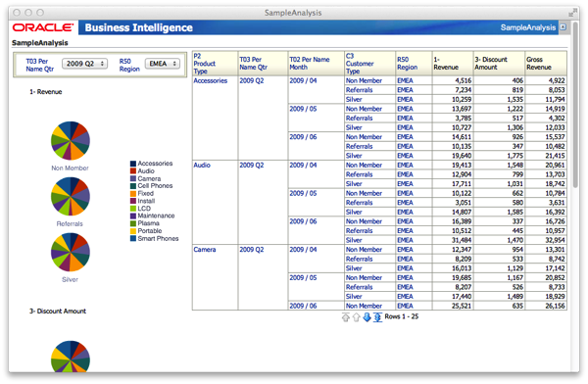Click the Accessories legend color swatch
588x384 pixels.
tap(133, 164)
